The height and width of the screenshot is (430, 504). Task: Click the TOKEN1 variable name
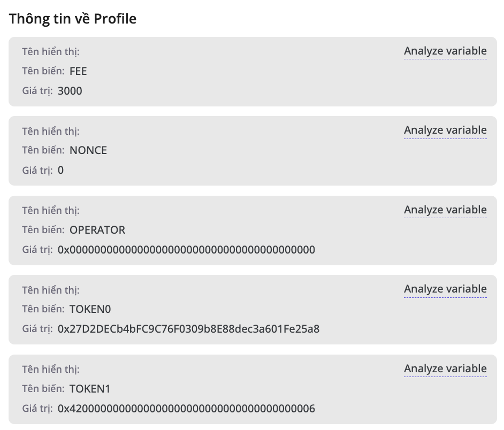(90, 389)
